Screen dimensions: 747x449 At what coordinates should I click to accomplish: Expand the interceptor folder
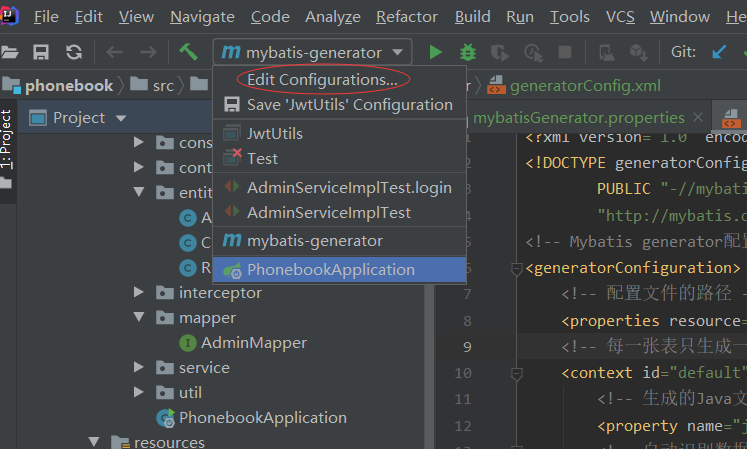point(139,292)
